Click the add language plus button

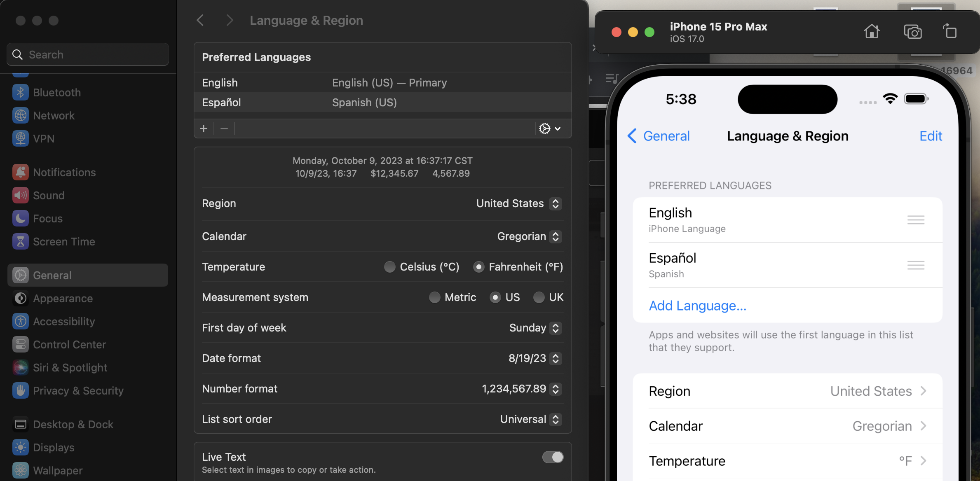tap(204, 129)
